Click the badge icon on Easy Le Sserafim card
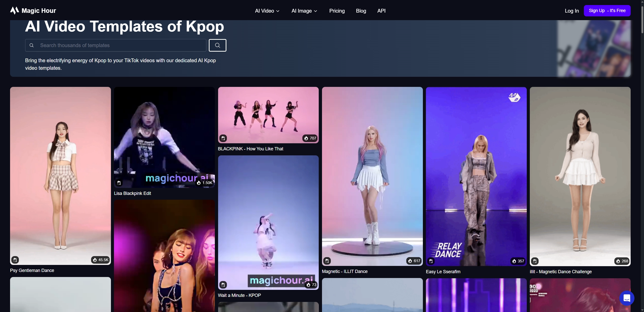This screenshot has height=312, width=644. (431, 261)
